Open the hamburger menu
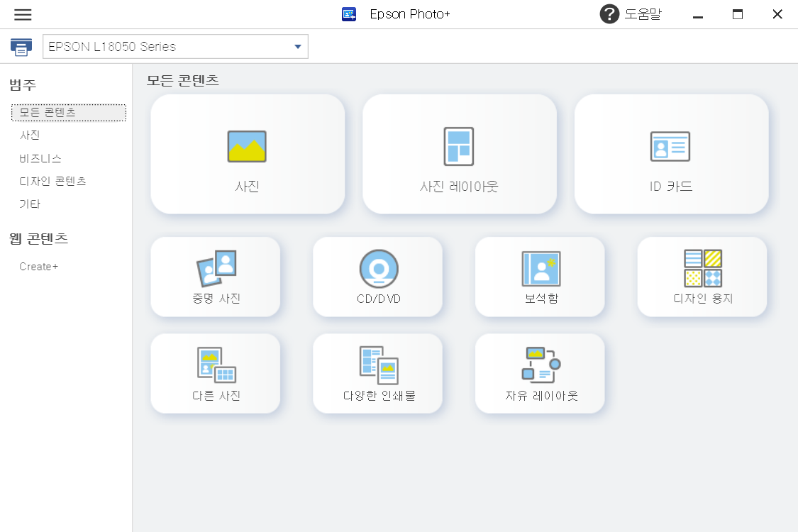The height and width of the screenshot is (532, 798). click(x=23, y=14)
